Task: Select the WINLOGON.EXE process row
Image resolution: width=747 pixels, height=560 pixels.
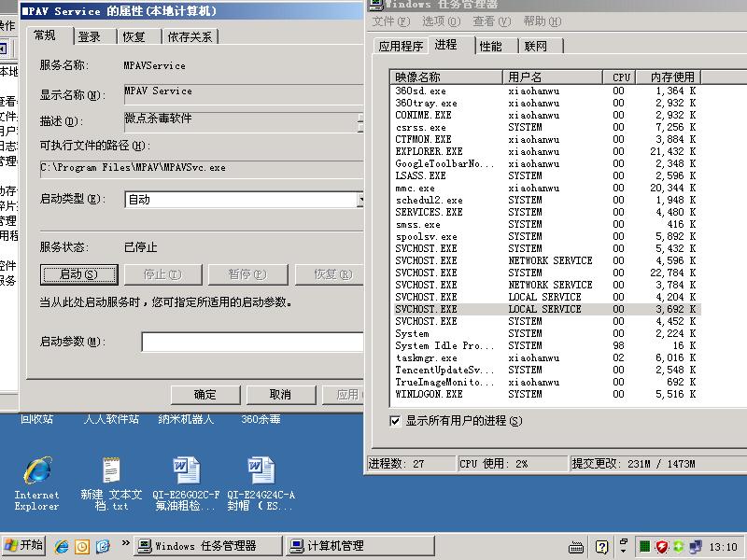Action: point(546,394)
